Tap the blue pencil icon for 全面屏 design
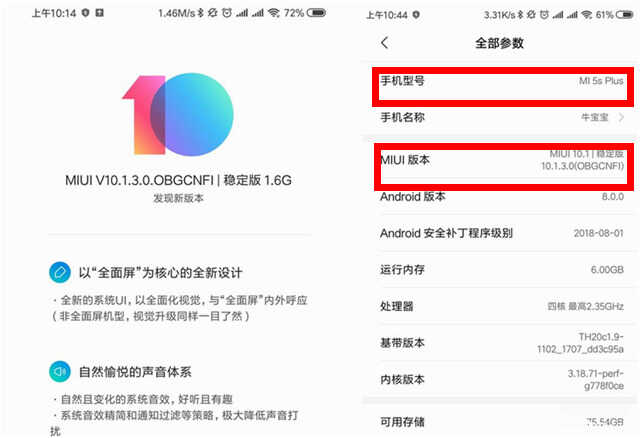The image size is (640, 438). point(60,272)
